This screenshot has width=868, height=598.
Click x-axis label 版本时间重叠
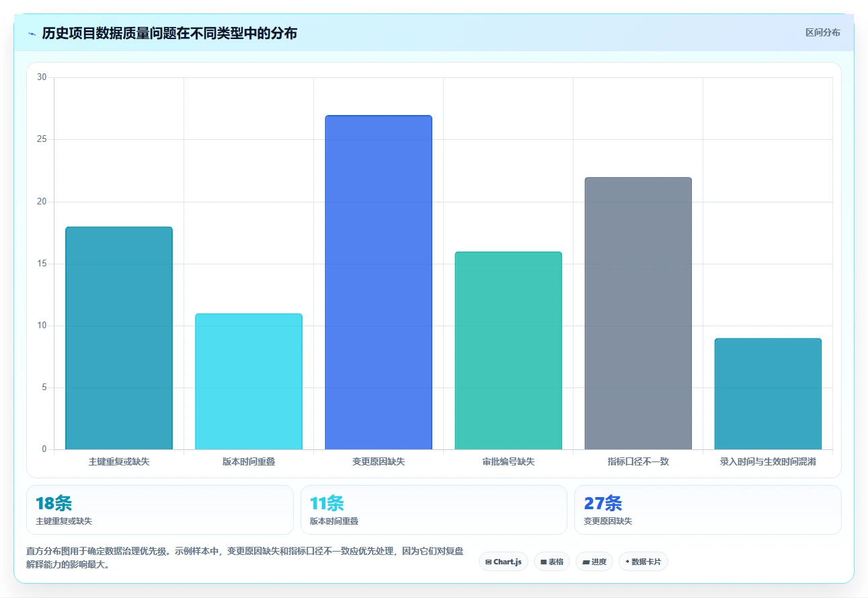tap(249, 462)
